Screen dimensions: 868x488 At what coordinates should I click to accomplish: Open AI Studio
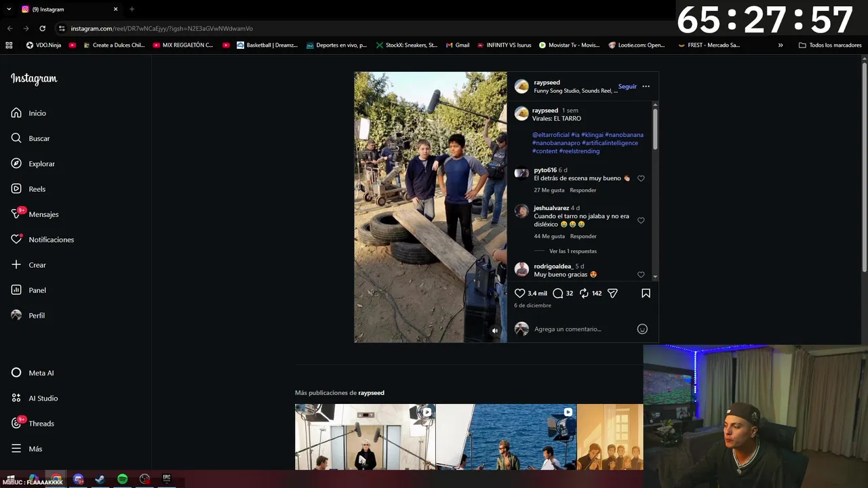pos(34,398)
